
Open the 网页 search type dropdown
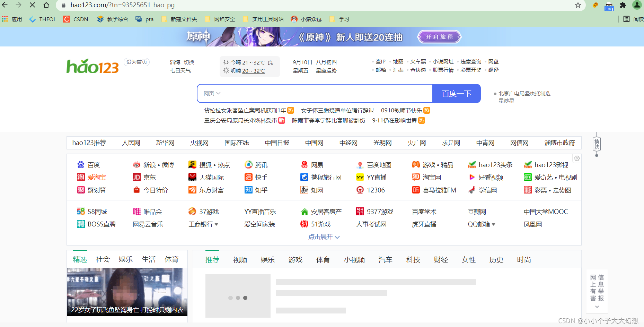[x=212, y=93]
